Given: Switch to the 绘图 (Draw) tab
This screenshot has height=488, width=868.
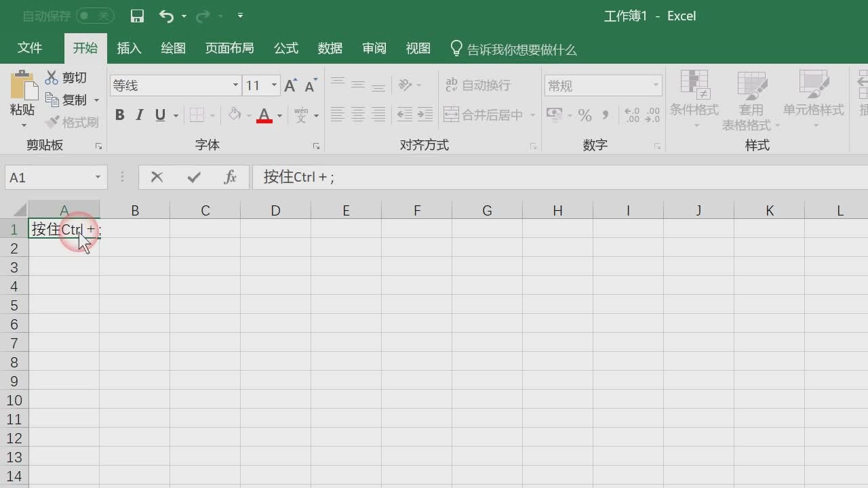Looking at the screenshot, I should pos(173,48).
